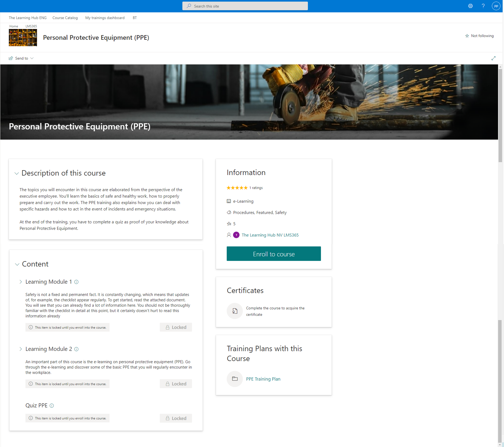Open Course Catalog in the navigation
Screen dimensions: 504x447
click(x=65, y=18)
